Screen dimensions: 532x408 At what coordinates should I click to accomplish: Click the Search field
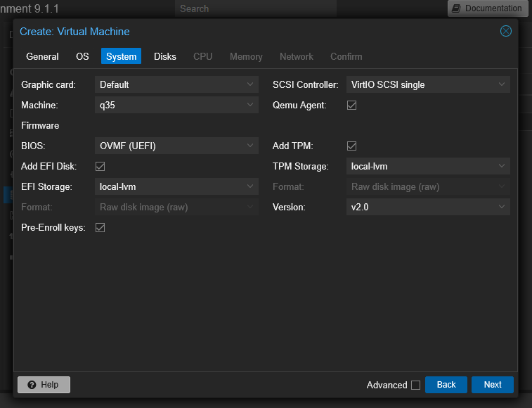pos(256,8)
